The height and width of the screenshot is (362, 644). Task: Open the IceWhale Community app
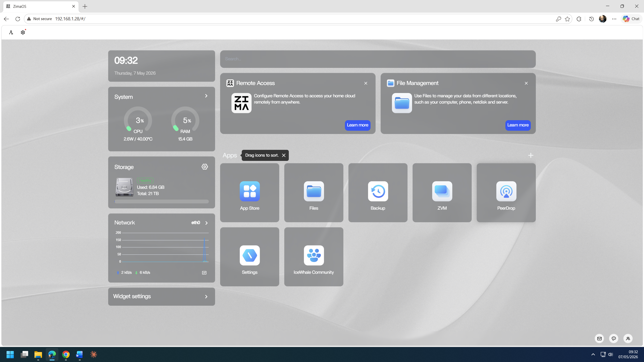tap(314, 257)
